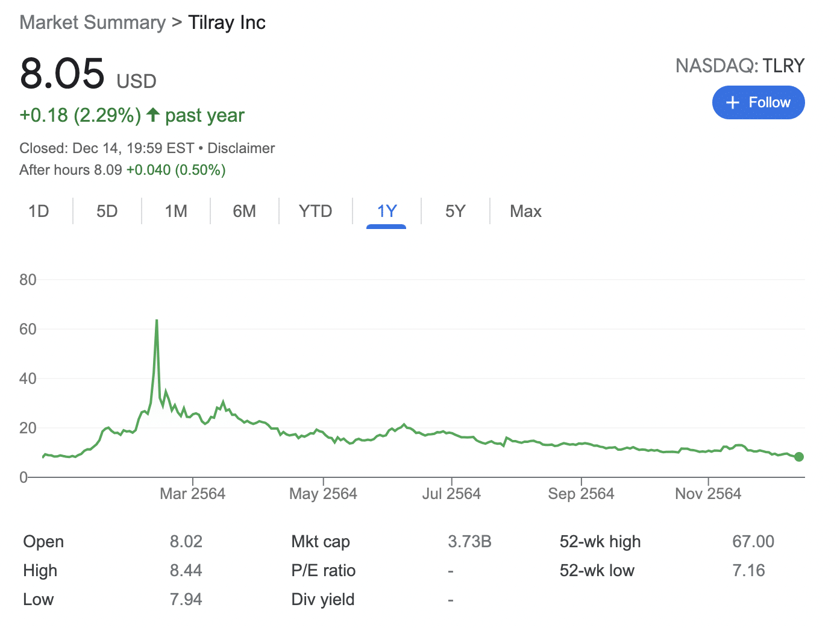Click the P/E ratio label
This screenshot has height=628, width=840.
pos(324,571)
